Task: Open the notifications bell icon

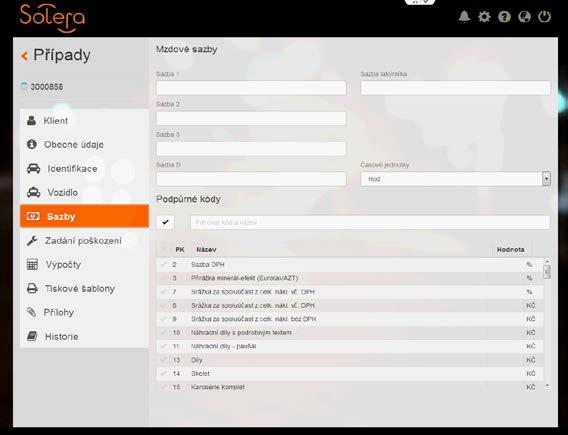Action: pyautogui.click(x=464, y=17)
